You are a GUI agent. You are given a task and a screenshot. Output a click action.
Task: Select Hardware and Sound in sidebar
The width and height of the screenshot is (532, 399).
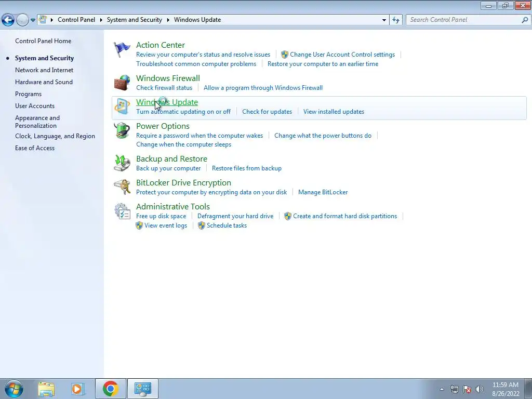(x=44, y=82)
